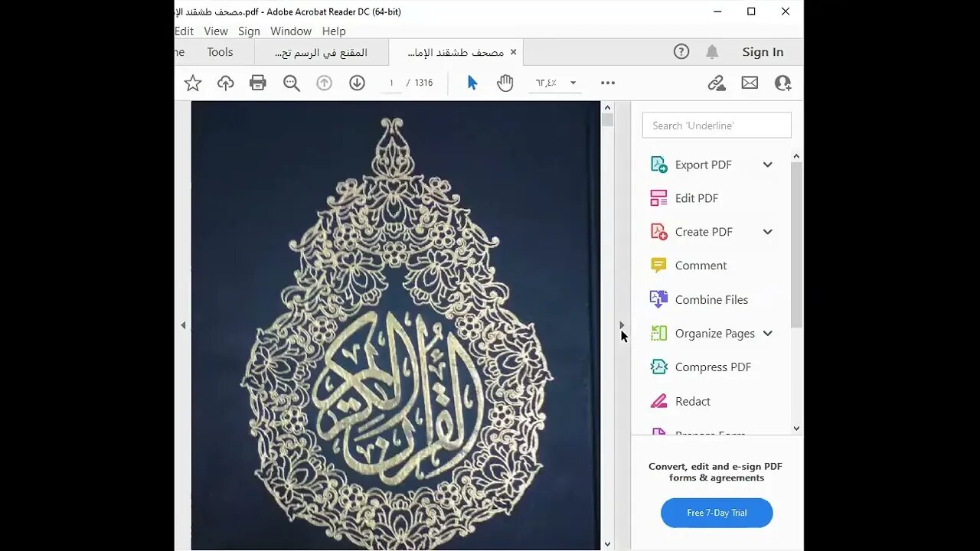Switch to the Tools tab
This screenshot has height=551, width=980.
pos(220,52)
